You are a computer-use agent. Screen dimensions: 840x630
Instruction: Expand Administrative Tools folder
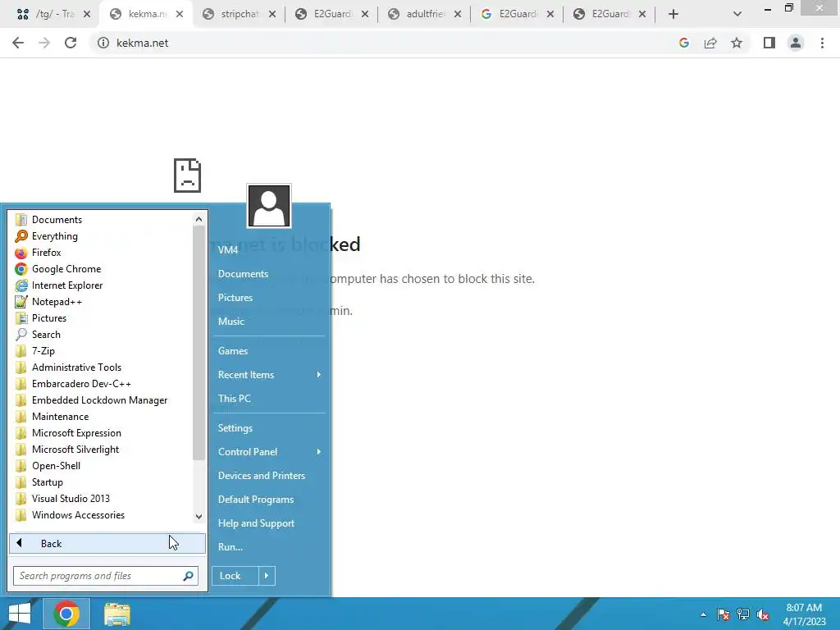[76, 367]
